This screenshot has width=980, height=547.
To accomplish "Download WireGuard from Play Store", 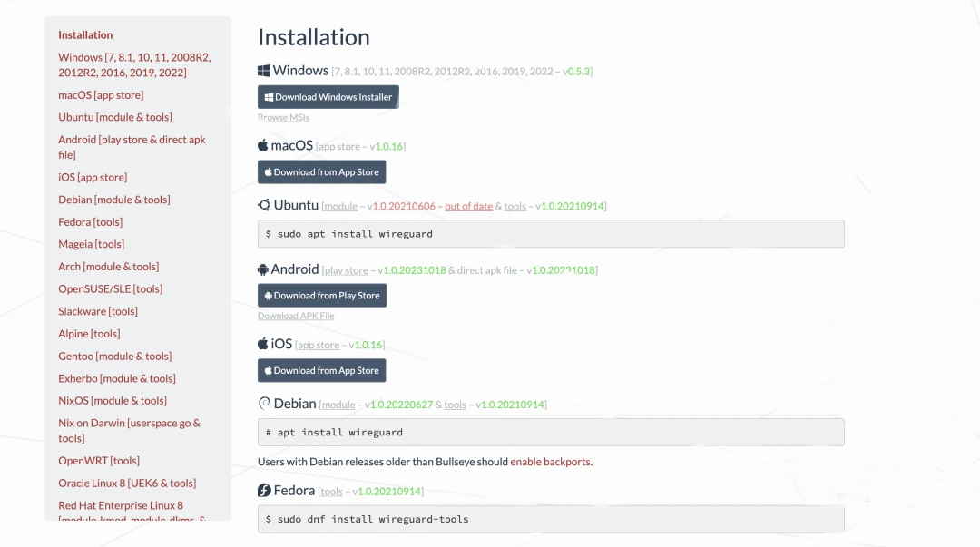I will click(x=322, y=295).
